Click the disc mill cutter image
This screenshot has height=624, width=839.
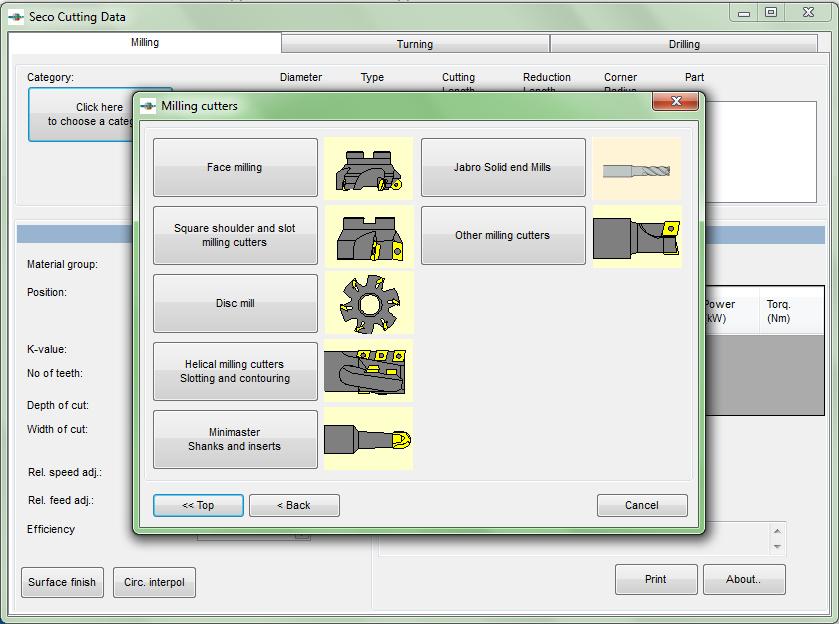[x=369, y=304]
